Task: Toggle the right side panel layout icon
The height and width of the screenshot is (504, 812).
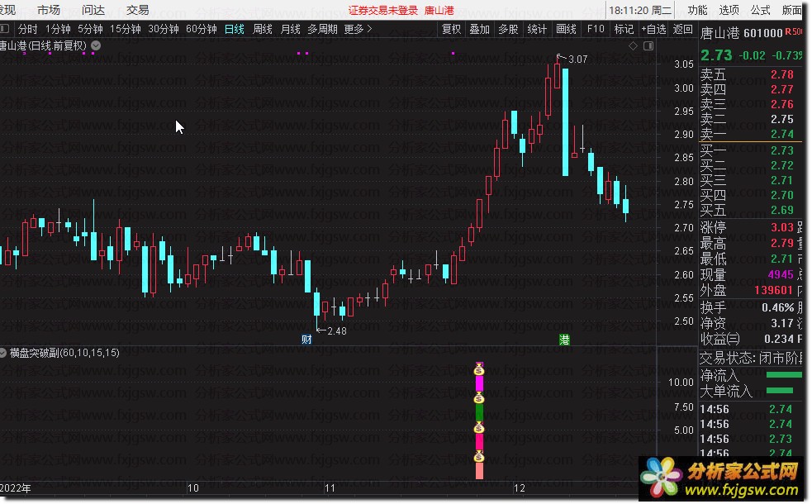Action: pos(648,46)
